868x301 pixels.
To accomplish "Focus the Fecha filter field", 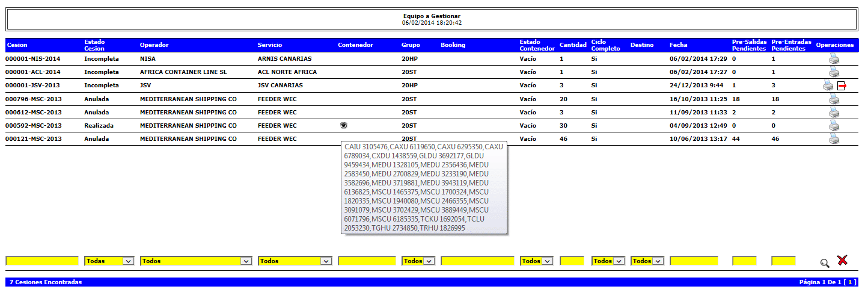I will pyautogui.click(x=694, y=261).
